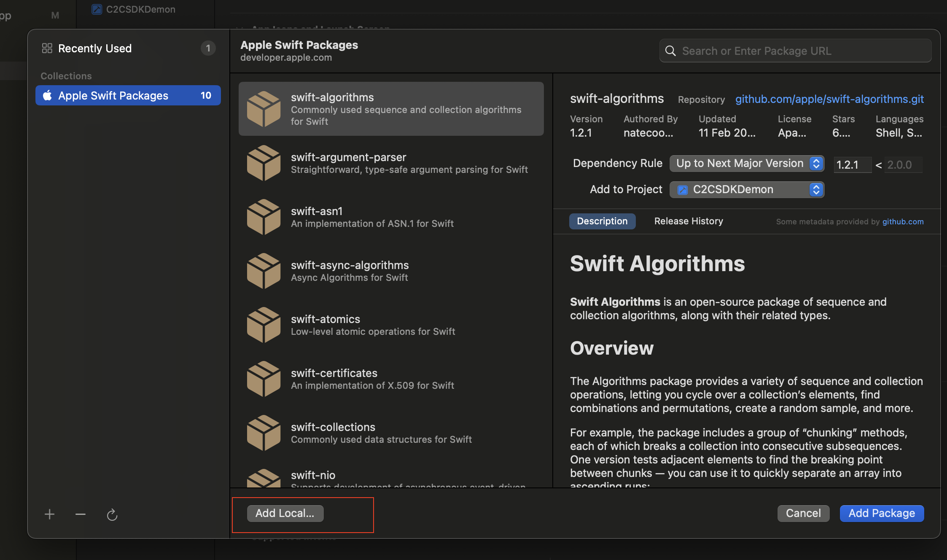Click the Apple logo icon beside Apple Swift Packages
Viewport: 947px width, 560px height.
(x=48, y=95)
